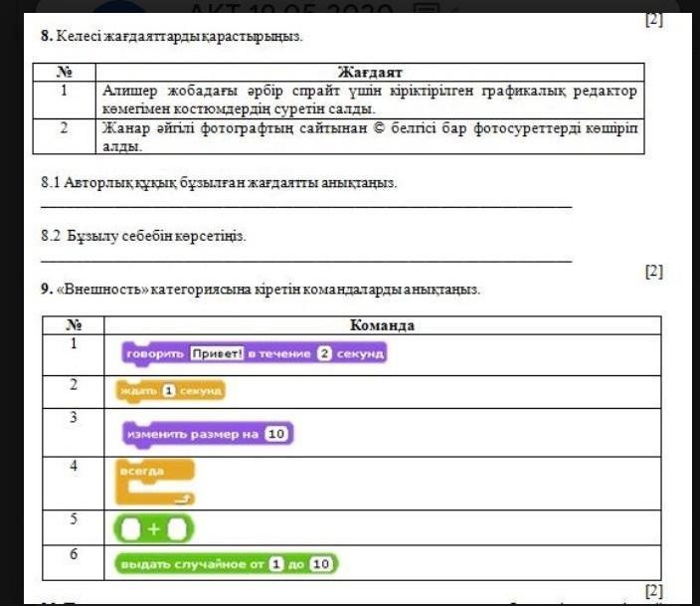
Task: Click the 'Жағдаят' table header
Action: [x=369, y=73]
